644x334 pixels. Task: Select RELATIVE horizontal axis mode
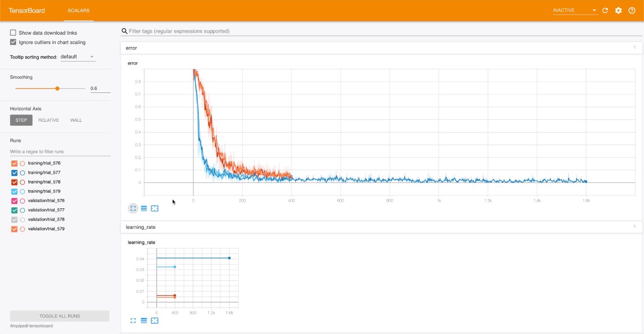(x=49, y=120)
